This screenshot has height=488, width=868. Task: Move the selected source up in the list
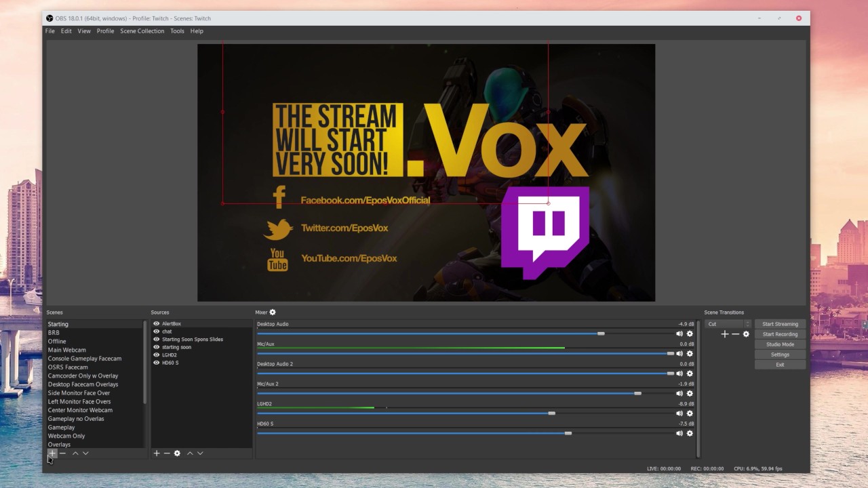point(190,453)
